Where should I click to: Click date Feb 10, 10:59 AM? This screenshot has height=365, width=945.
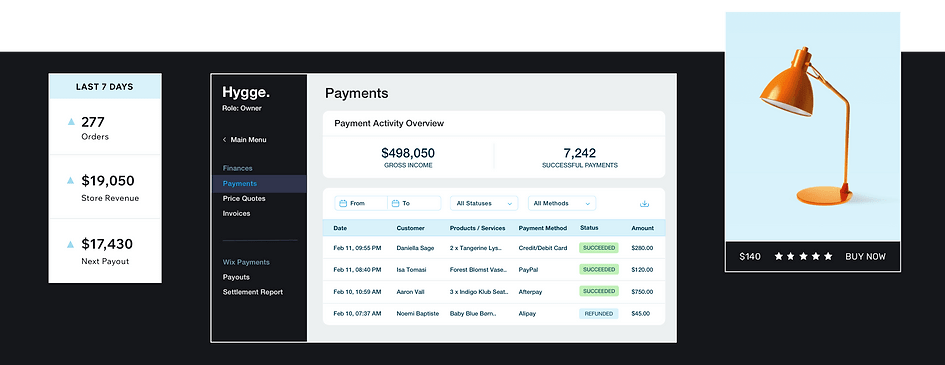coord(357,292)
